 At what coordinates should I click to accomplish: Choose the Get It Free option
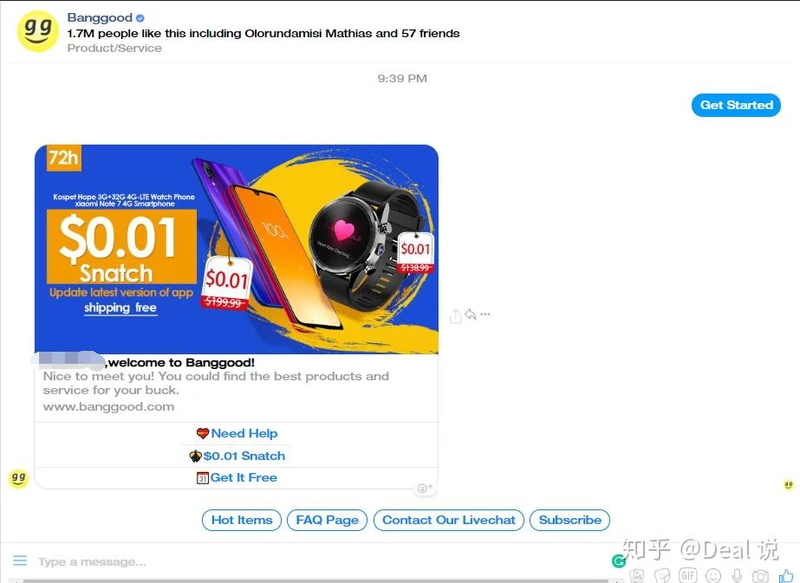(x=236, y=478)
